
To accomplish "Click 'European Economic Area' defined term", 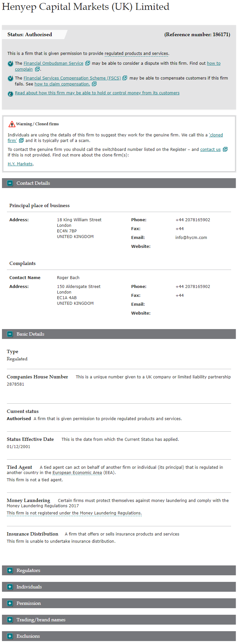I will [77, 473].
